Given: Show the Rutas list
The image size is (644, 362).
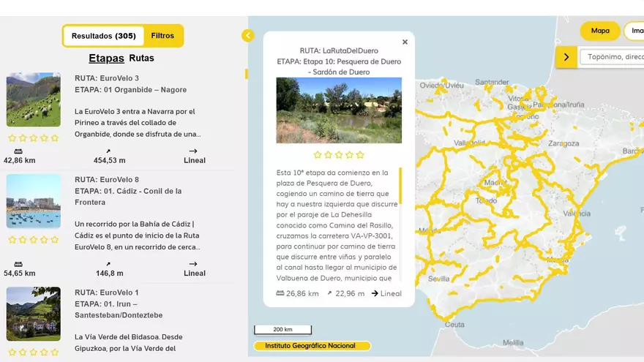Looking at the screenshot, I should (x=141, y=58).
